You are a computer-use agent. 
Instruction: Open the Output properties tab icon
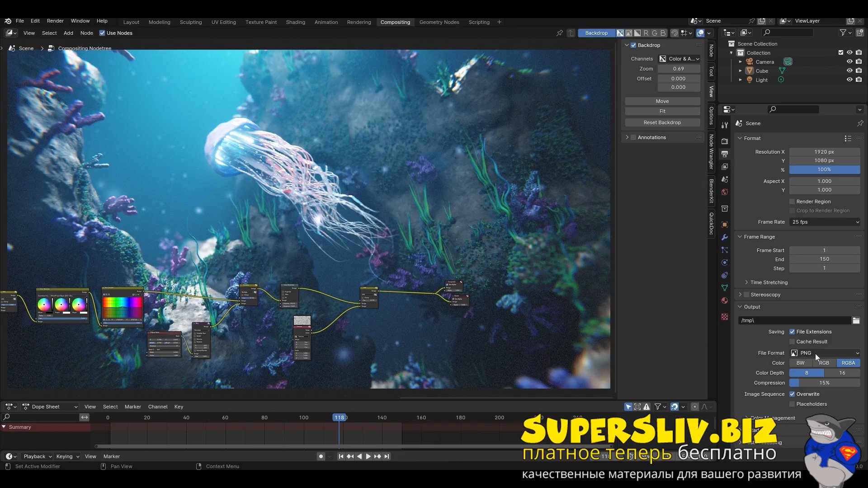(x=725, y=154)
